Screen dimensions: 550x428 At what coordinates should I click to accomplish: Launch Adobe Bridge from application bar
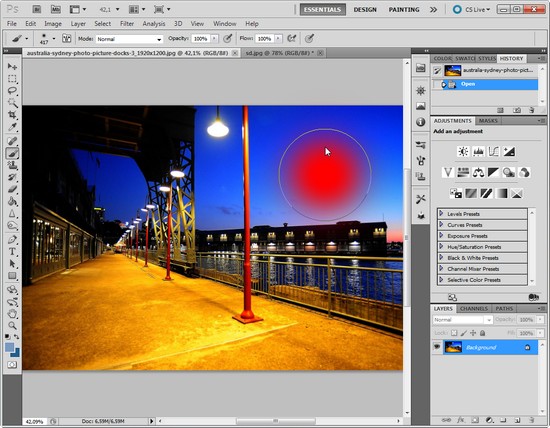coord(37,9)
